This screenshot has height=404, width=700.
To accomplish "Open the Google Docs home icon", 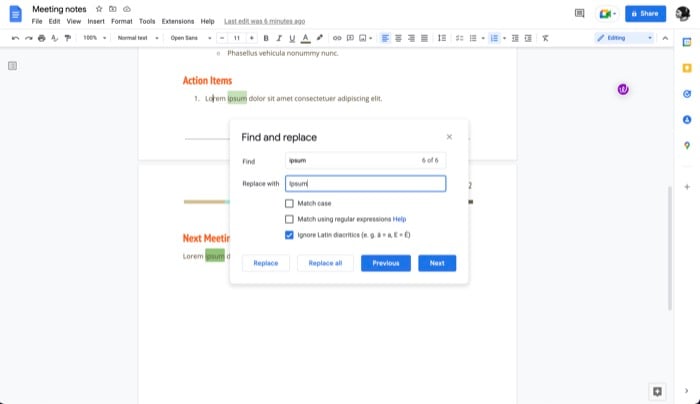I will [x=16, y=14].
